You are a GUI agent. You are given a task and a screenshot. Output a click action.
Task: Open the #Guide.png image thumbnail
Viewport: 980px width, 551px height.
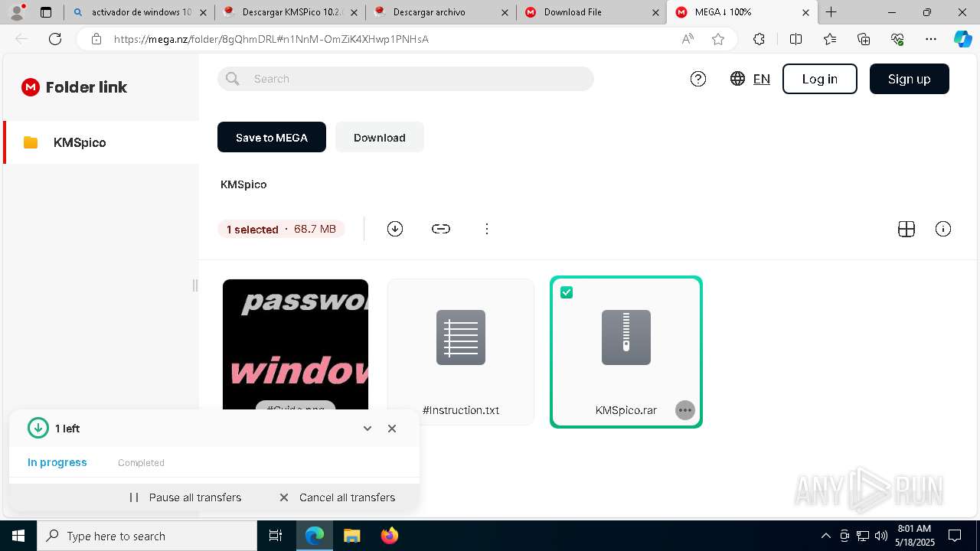296,344
